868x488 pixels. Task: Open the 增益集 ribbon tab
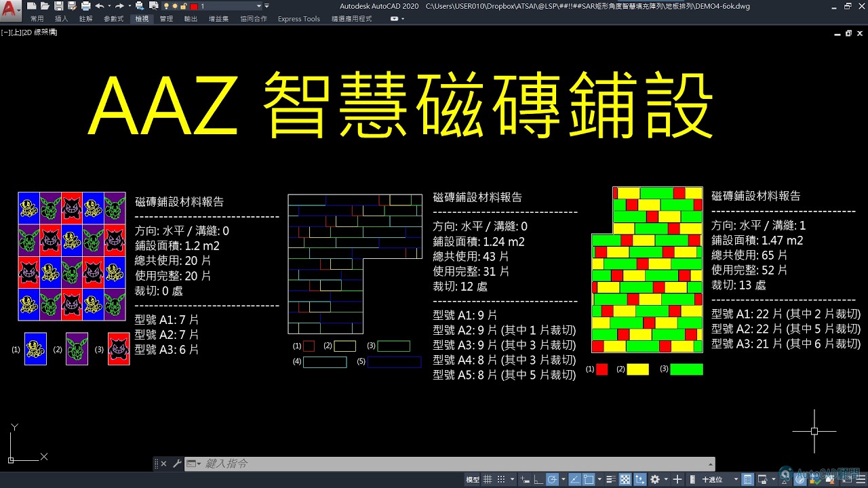[219, 19]
